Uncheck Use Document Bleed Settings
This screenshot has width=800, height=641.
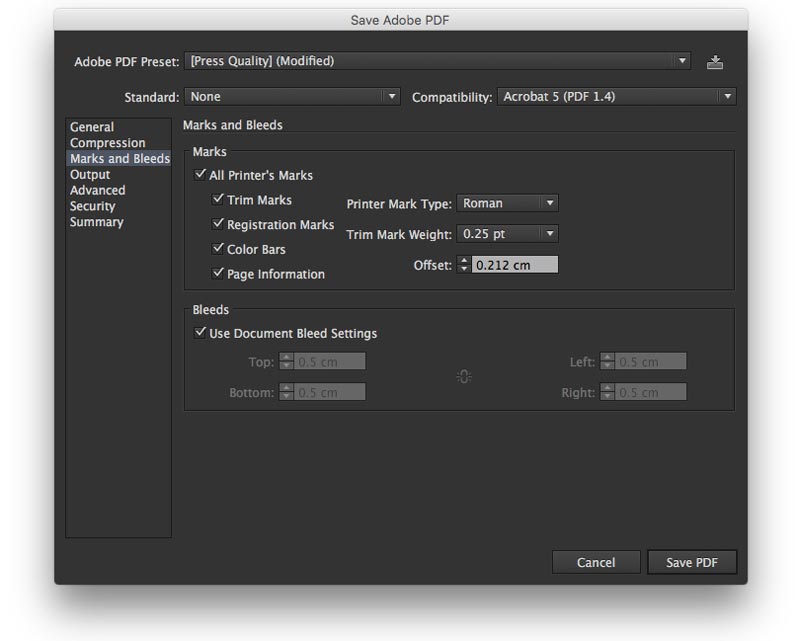point(200,333)
